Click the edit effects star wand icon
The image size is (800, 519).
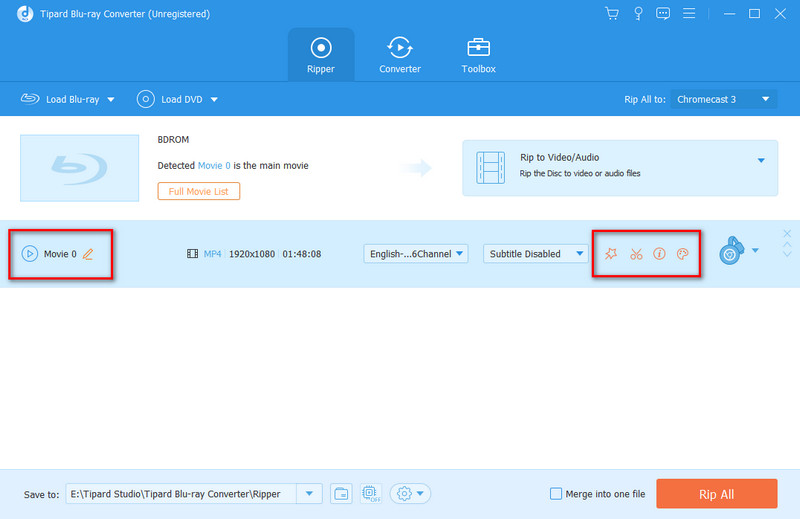point(611,254)
